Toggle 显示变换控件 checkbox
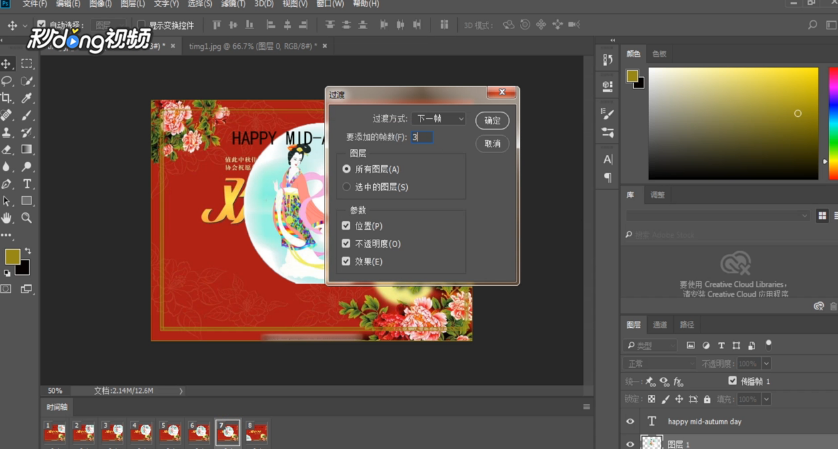838x449 pixels. [142, 25]
